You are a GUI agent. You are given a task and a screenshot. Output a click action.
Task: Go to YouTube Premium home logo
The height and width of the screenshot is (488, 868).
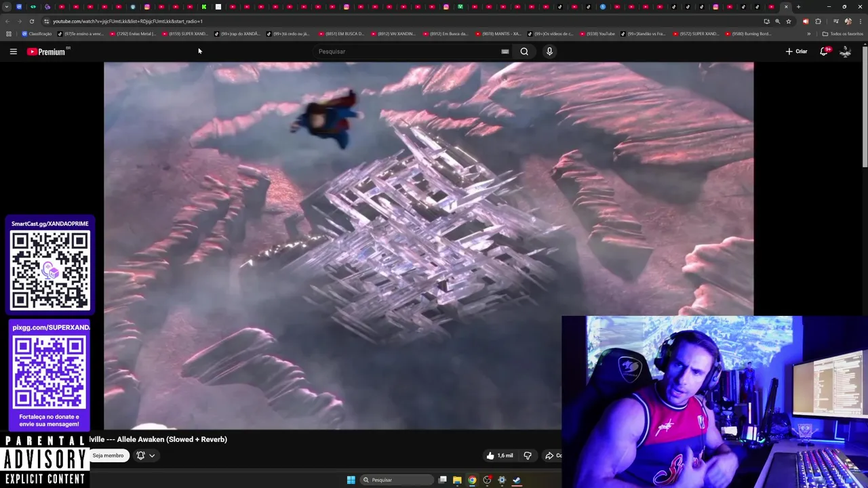[46, 52]
